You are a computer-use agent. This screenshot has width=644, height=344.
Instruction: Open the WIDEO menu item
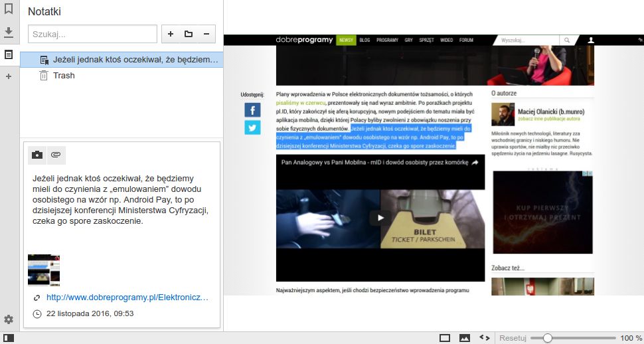coord(446,40)
